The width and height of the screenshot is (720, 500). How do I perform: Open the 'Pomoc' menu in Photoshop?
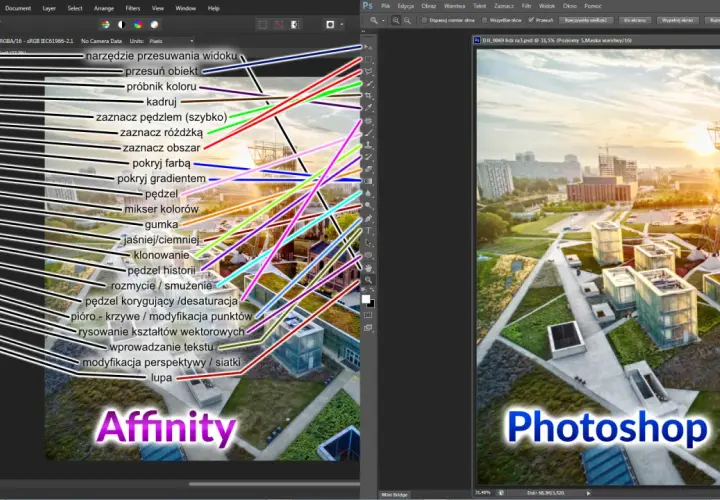(x=593, y=6)
